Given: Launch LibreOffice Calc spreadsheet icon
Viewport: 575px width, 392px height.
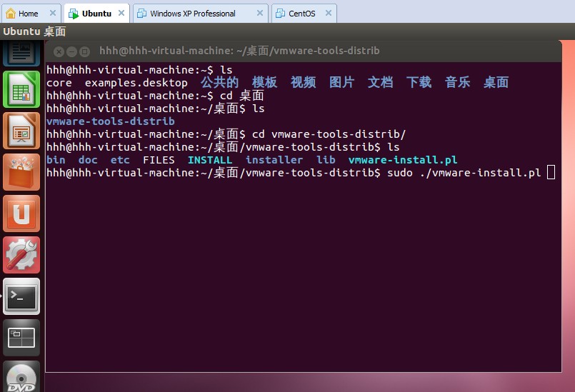Looking at the screenshot, I should (x=21, y=89).
